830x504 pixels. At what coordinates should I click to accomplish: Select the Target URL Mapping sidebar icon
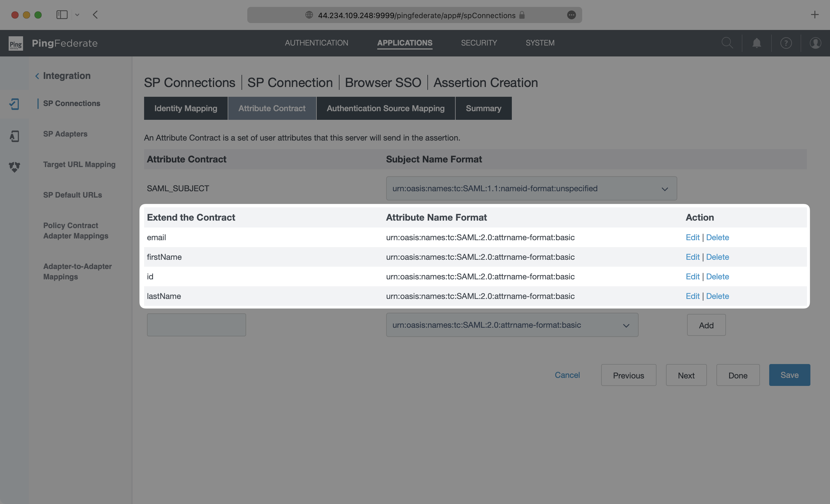(x=14, y=167)
